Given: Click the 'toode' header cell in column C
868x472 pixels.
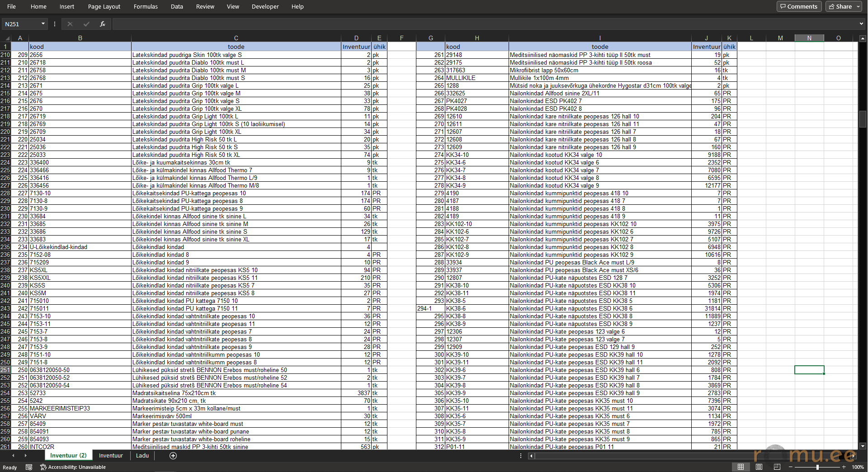Looking at the screenshot, I should [236, 47].
